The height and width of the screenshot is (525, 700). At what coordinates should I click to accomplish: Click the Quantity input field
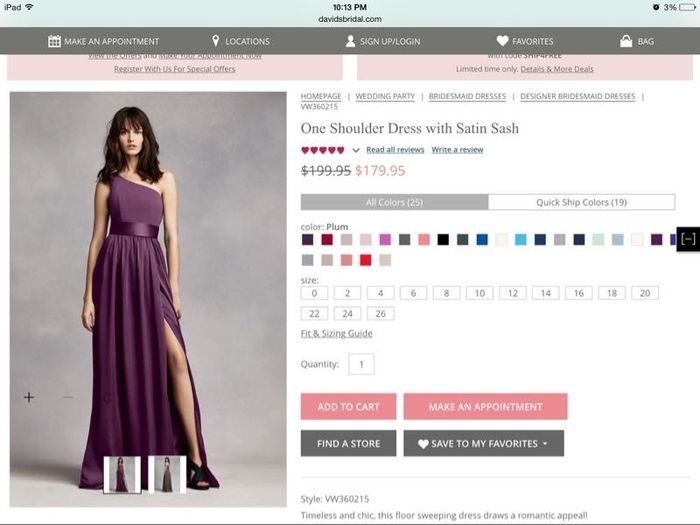pyautogui.click(x=361, y=364)
